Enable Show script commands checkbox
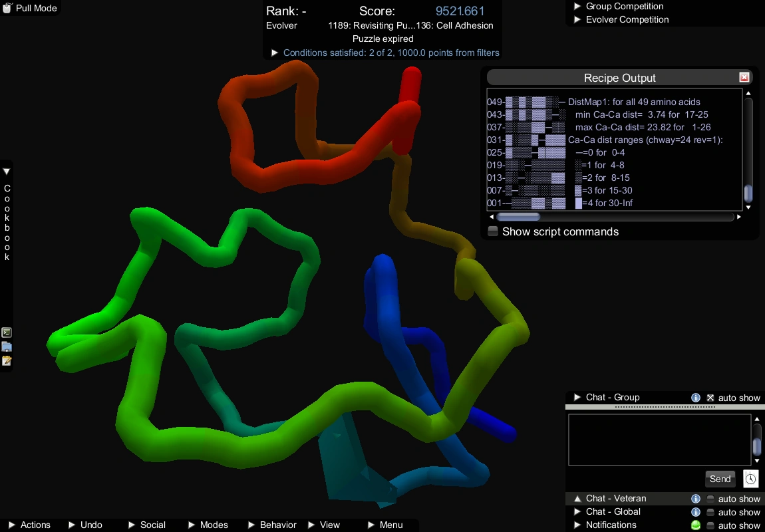This screenshot has height=532, width=765. [493, 231]
